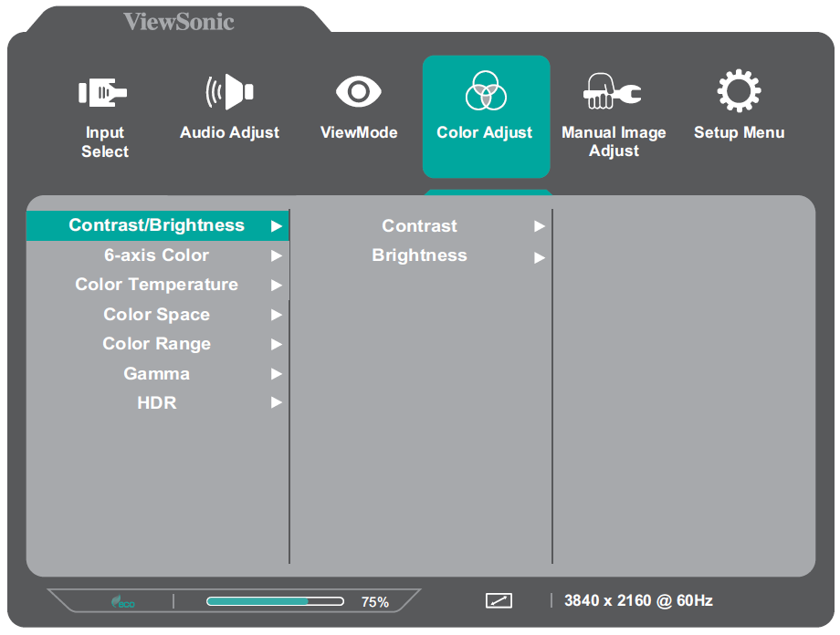
Task: Open the Color Range menu item
Action: pos(157,344)
